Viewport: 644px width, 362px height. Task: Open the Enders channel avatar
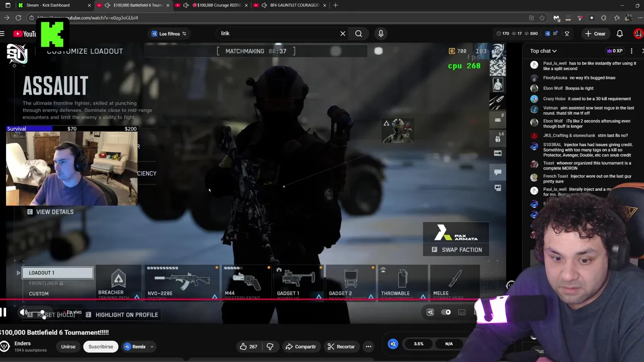coord(5,346)
